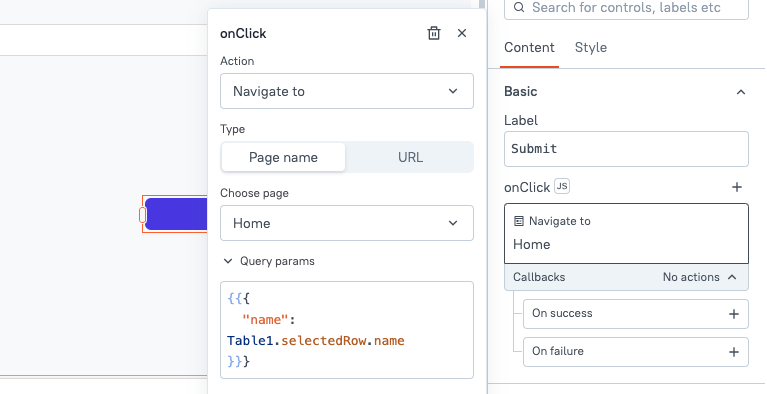Add an On success callback
Image resolution: width=767 pixels, height=394 pixels.
734,314
